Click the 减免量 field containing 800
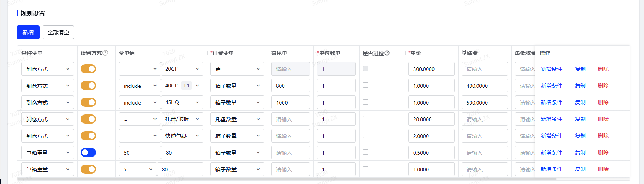Image resolution: width=644 pixels, height=184 pixels. [x=291, y=86]
